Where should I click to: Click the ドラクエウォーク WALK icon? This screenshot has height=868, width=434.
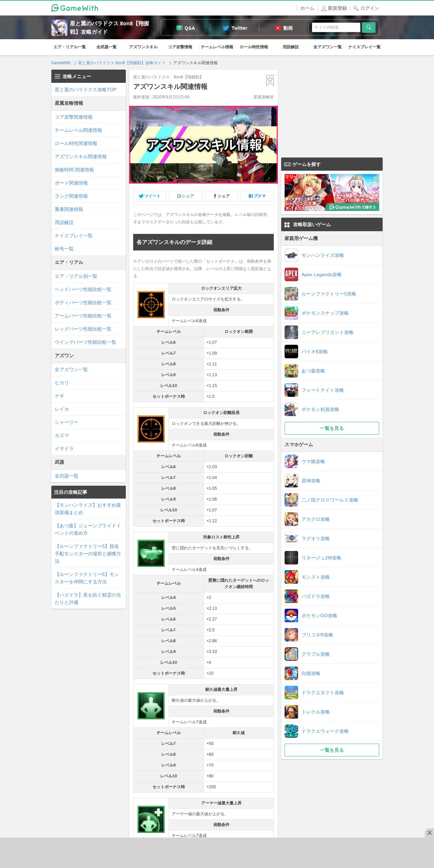291,731
